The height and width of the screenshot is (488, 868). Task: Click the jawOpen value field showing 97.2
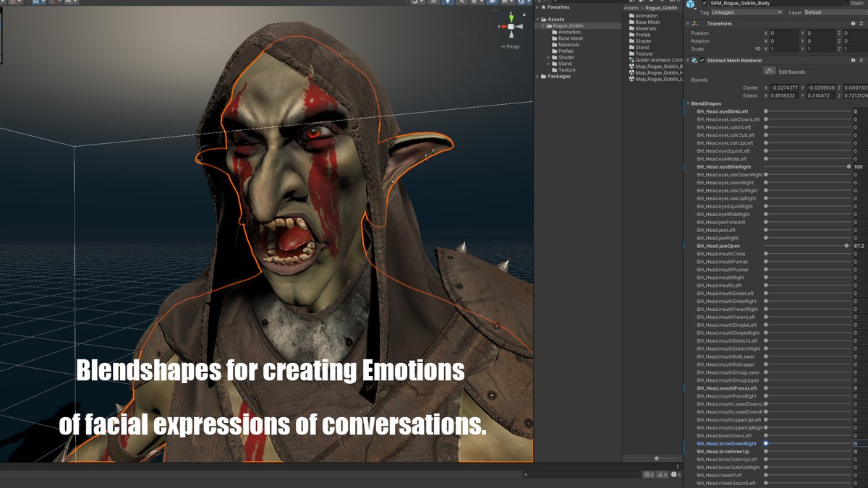click(x=860, y=246)
